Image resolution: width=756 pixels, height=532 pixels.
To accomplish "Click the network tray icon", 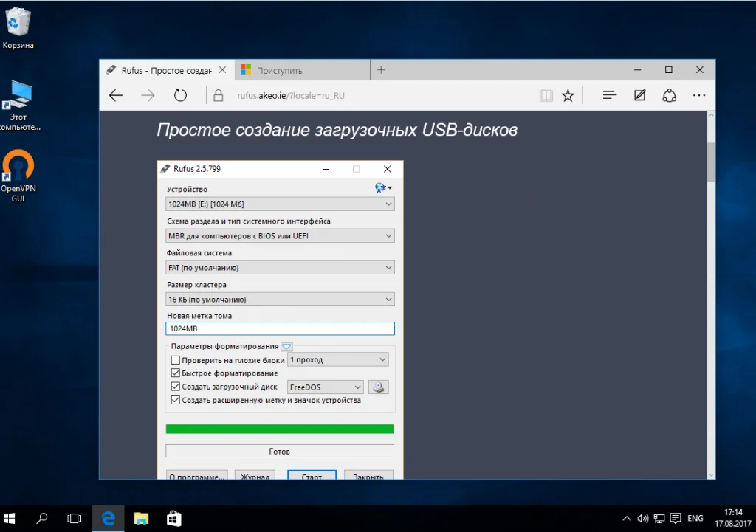I will point(659,519).
